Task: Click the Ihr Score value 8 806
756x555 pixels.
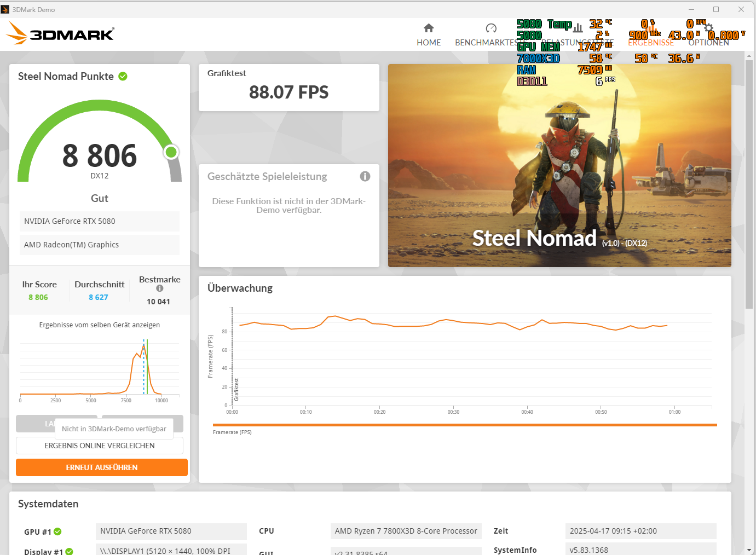Action: (x=38, y=297)
